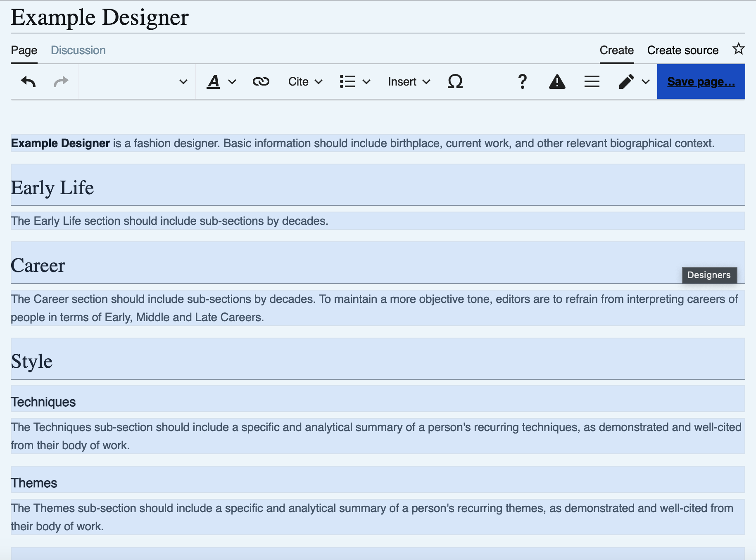Click the Save page button
Image resolution: width=756 pixels, height=560 pixels.
tap(701, 81)
